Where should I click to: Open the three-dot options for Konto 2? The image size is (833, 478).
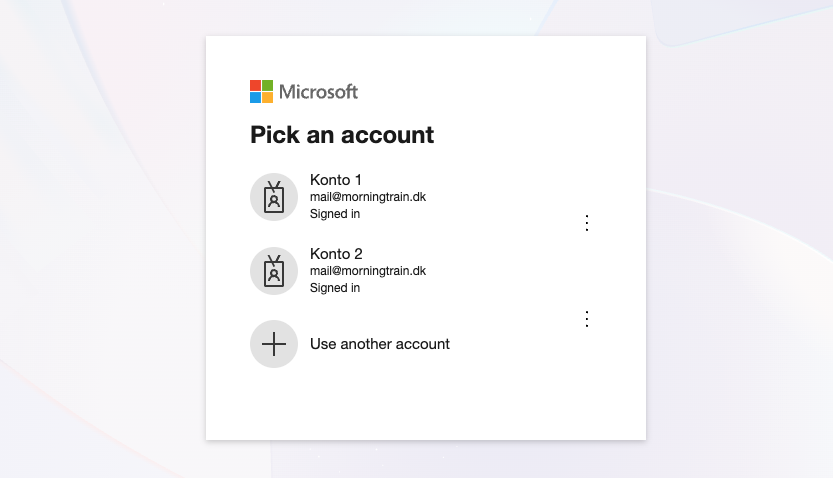(587, 319)
